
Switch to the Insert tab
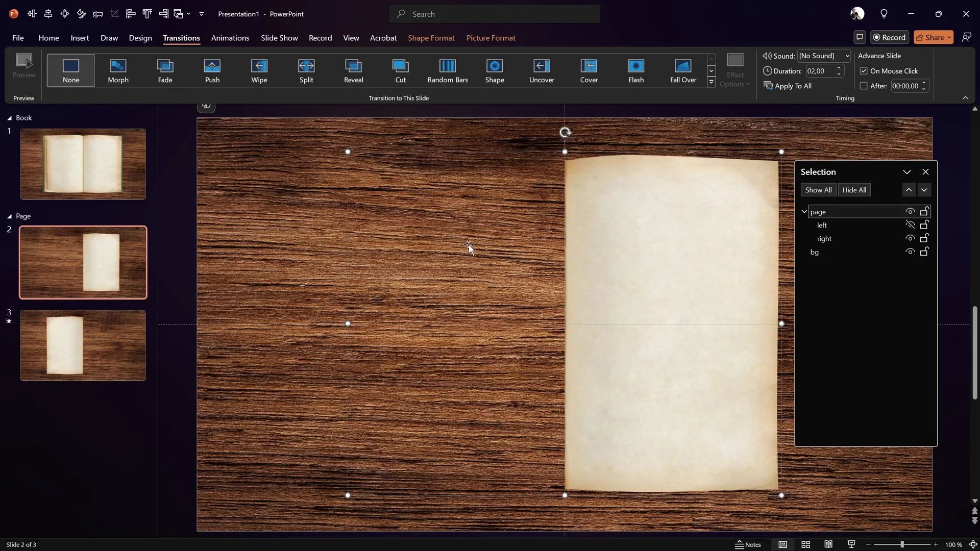(80, 38)
